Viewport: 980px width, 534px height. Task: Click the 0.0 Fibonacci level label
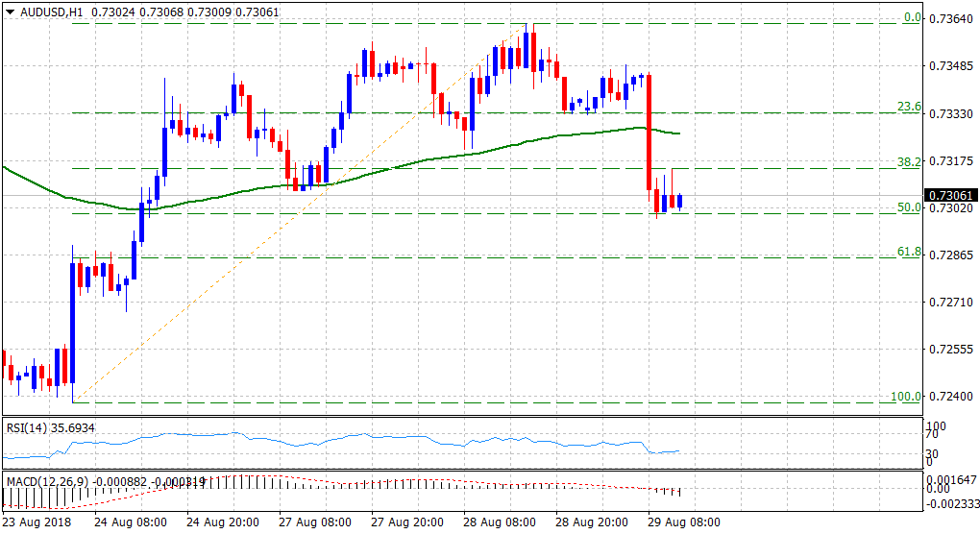[x=912, y=17]
